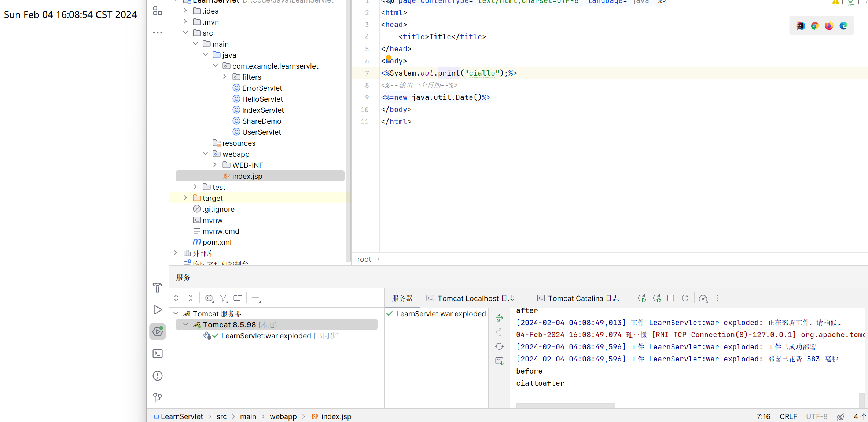
Task: Open more server actions menu
Action: (x=717, y=298)
